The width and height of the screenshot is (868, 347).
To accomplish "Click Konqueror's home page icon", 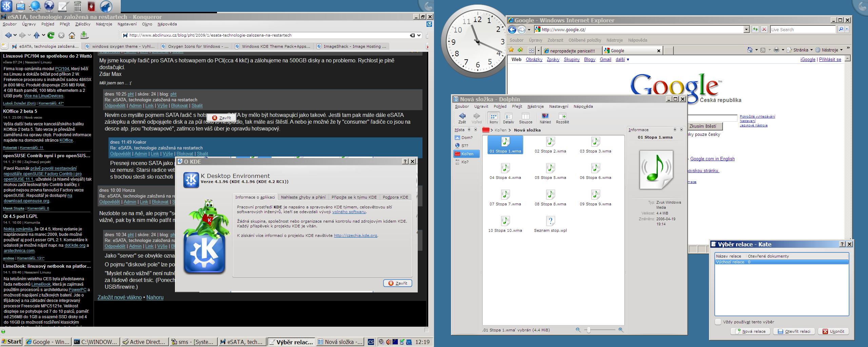I will tap(72, 35).
